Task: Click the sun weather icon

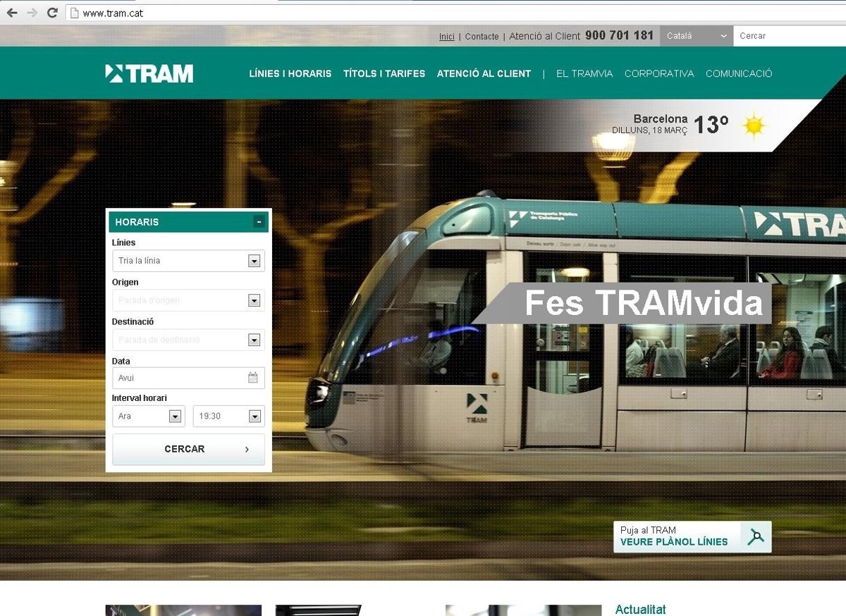Action: tap(754, 125)
